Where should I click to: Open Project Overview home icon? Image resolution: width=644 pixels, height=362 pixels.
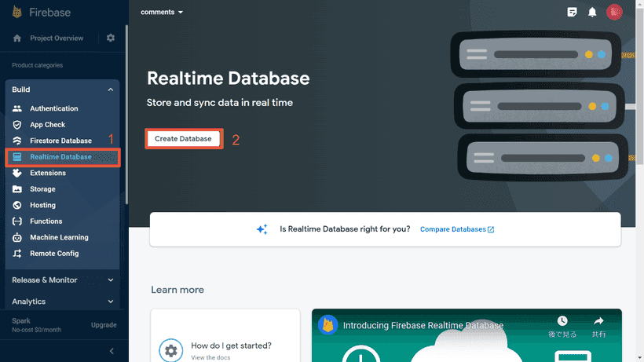pos(16,38)
